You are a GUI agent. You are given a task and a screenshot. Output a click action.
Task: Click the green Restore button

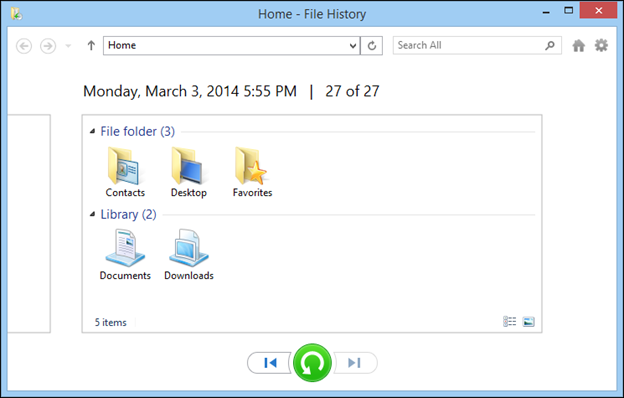click(x=312, y=363)
